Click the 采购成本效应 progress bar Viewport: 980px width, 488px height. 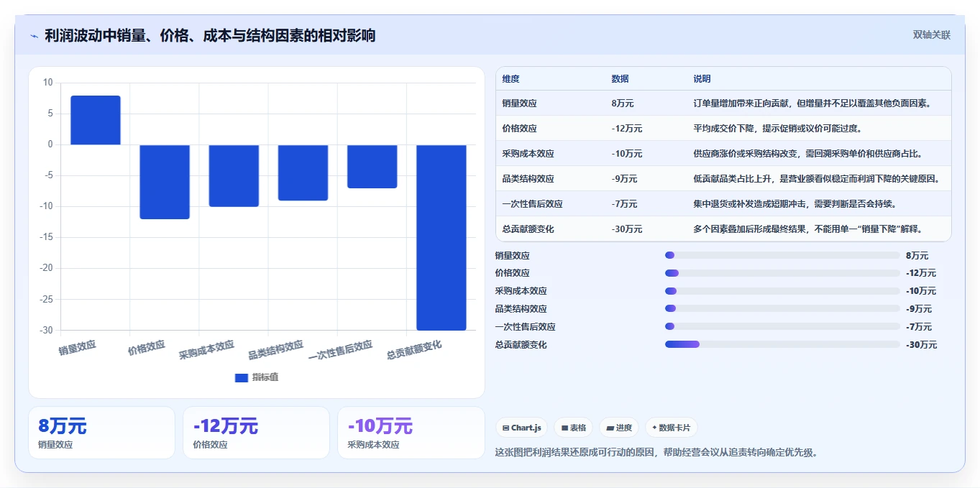782,291
